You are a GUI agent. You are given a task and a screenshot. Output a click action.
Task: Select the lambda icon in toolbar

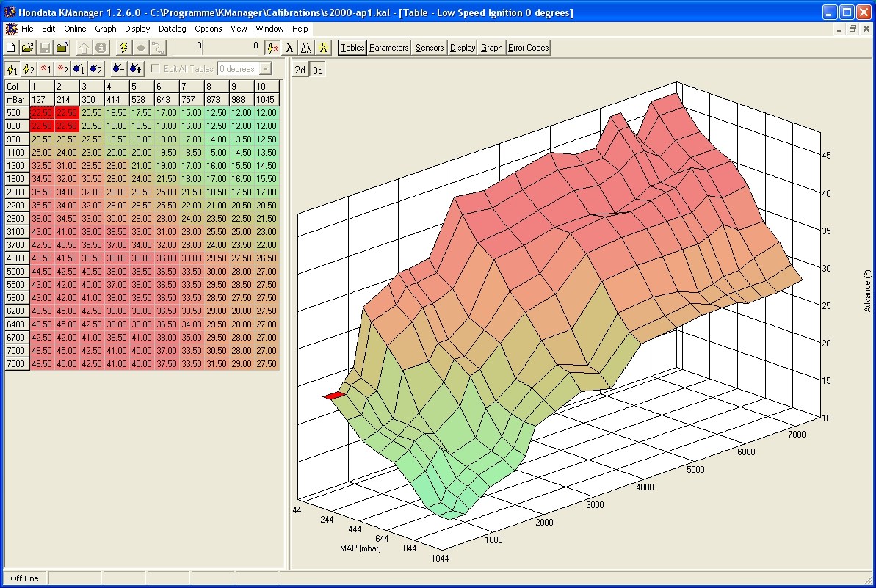pyautogui.click(x=289, y=48)
